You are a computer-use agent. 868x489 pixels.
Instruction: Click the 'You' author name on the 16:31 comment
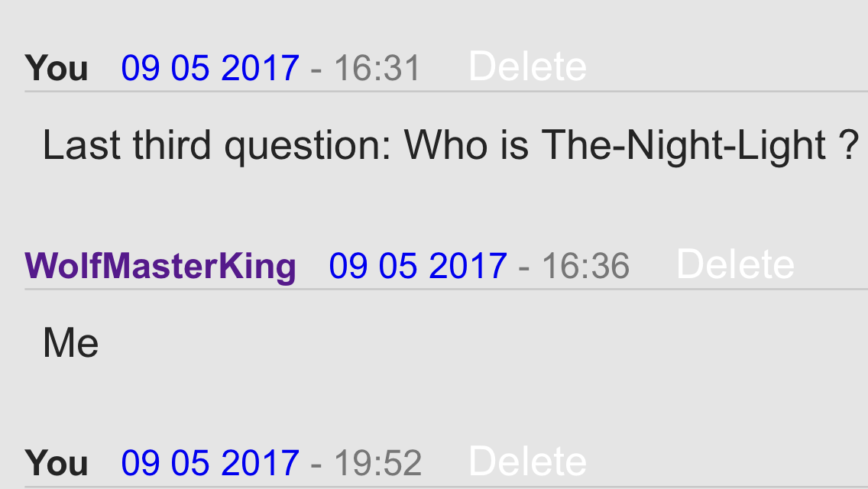coord(57,68)
